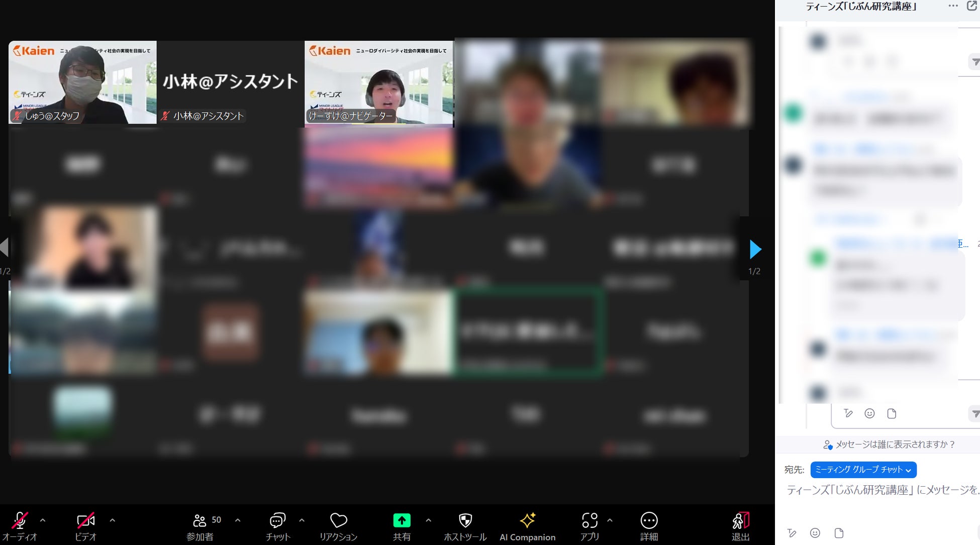
Task: Expand the video options chevron
Action: (x=113, y=520)
